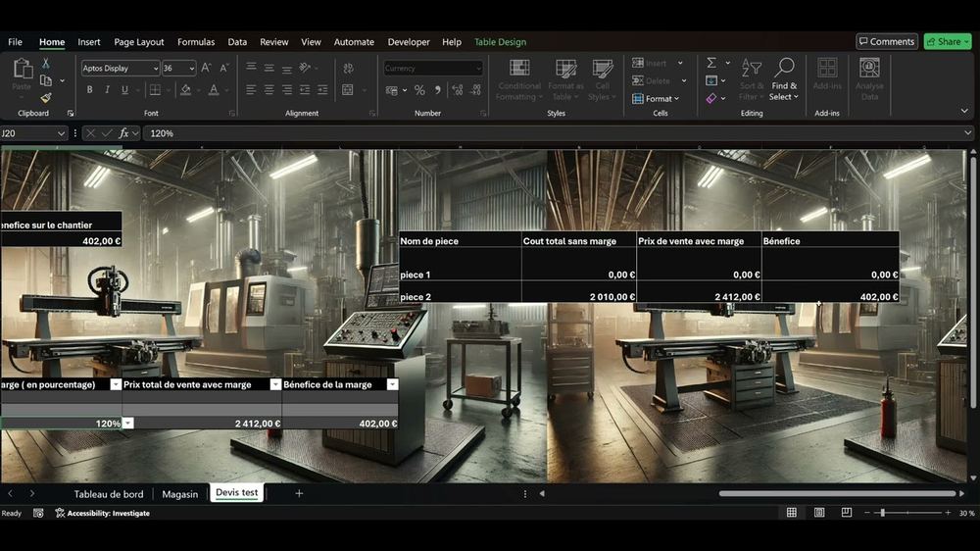Toggle Italic formatting
The width and height of the screenshot is (980, 551).
(x=107, y=90)
